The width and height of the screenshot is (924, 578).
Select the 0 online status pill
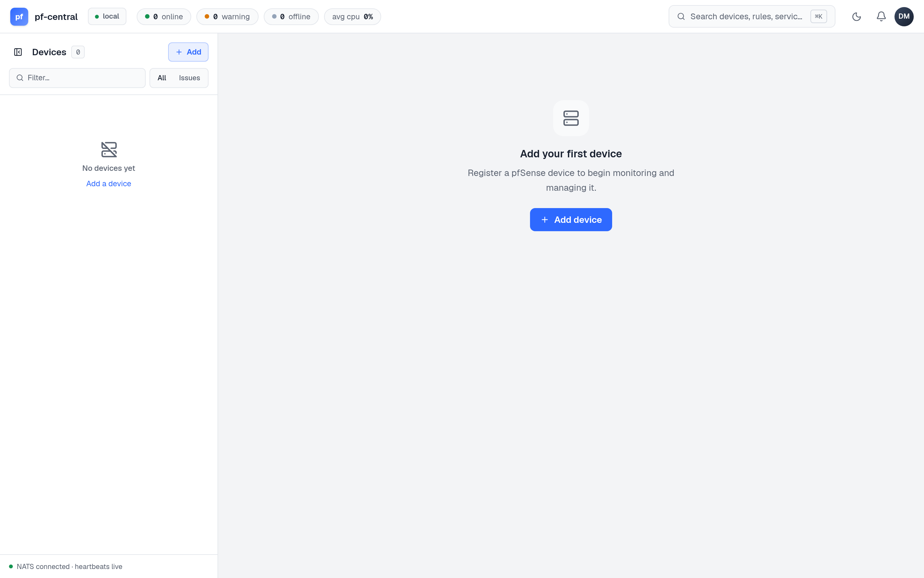click(164, 16)
